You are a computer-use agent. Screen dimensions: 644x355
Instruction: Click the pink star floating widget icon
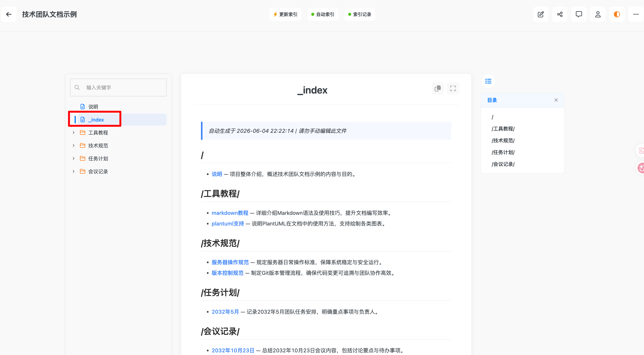click(x=641, y=168)
